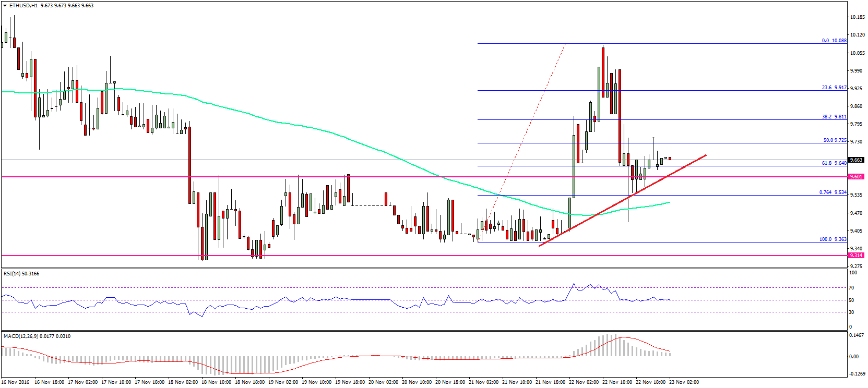Screen dimensions: 868x388
Task: Click the current price tag 9.663
Action: 857,160
